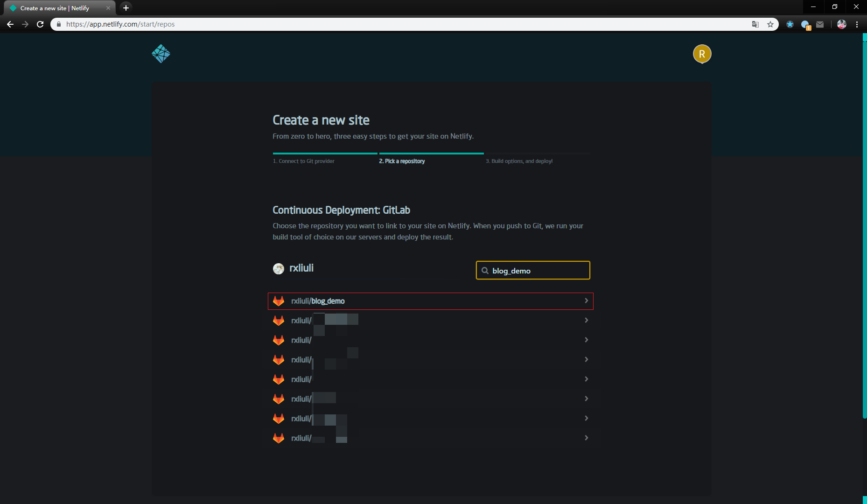Open a new browser tab
This screenshot has width=867, height=504.
pyautogui.click(x=126, y=8)
